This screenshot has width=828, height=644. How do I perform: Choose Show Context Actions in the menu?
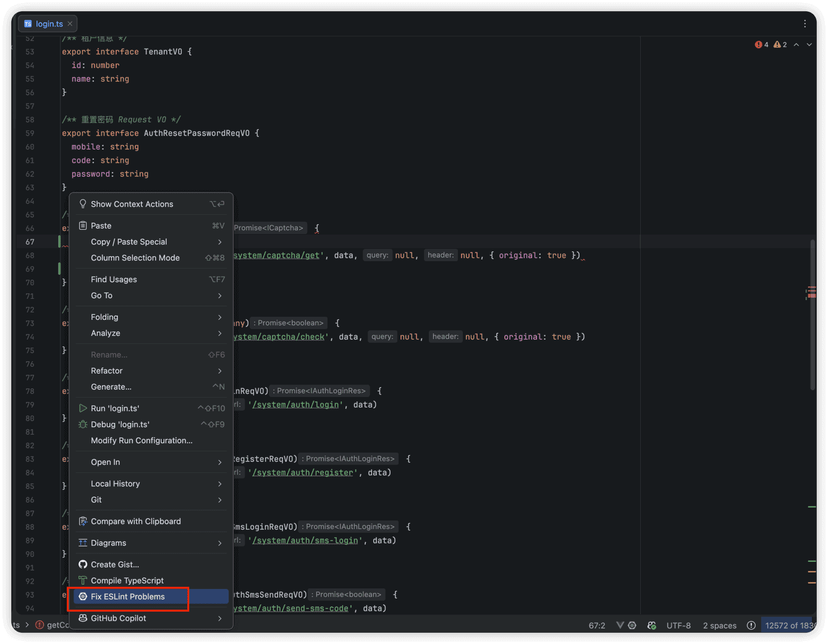[x=151, y=204]
